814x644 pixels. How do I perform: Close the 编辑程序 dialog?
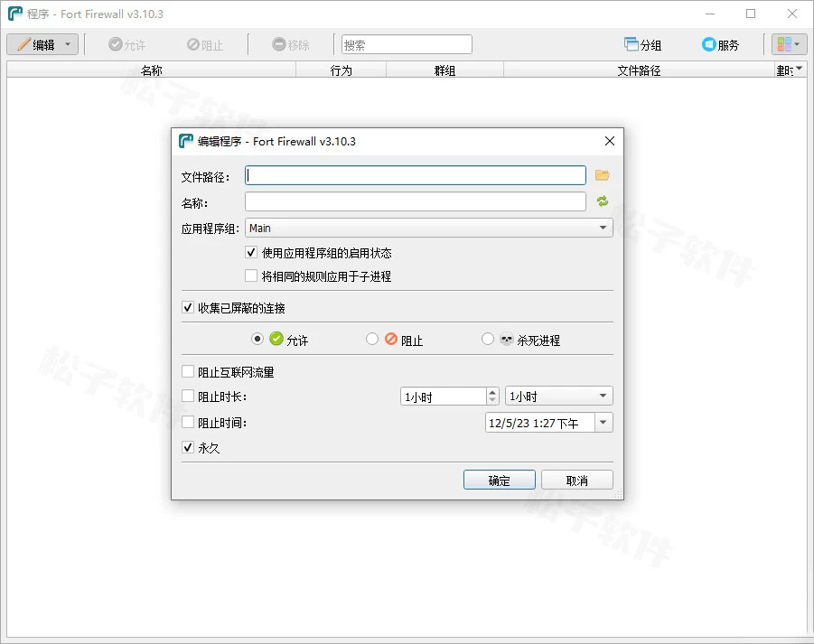(x=610, y=141)
